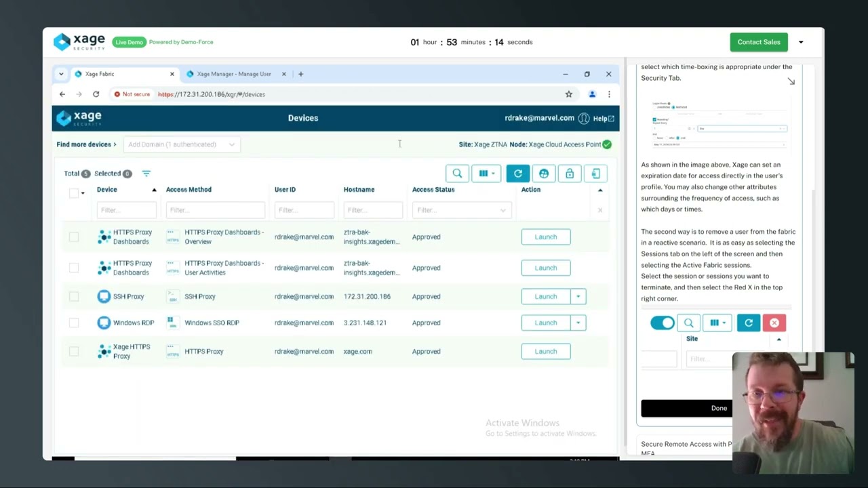Click the Device filter input
Screen dimensions: 868x488
(126, 210)
